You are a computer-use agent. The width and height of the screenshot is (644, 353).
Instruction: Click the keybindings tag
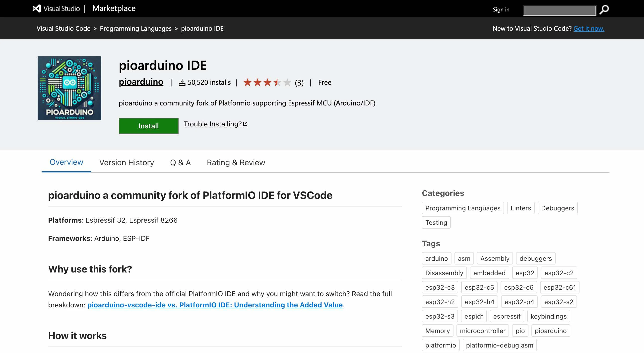[549, 316]
